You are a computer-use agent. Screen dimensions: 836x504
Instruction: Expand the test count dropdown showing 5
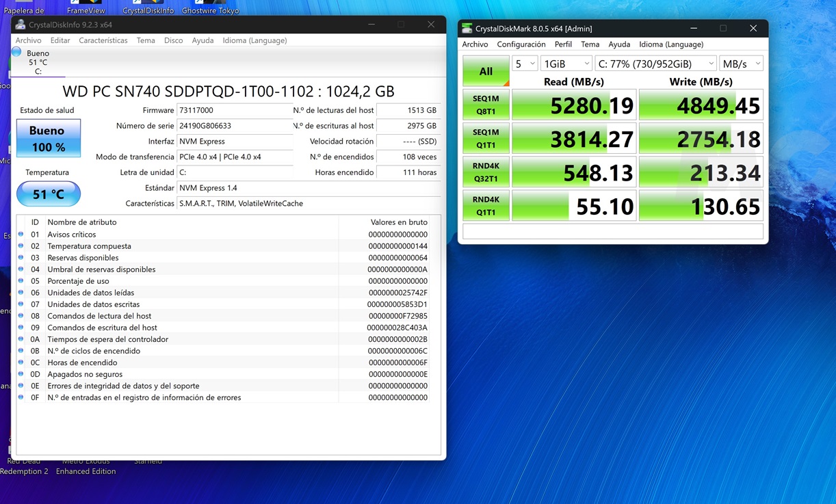(525, 64)
